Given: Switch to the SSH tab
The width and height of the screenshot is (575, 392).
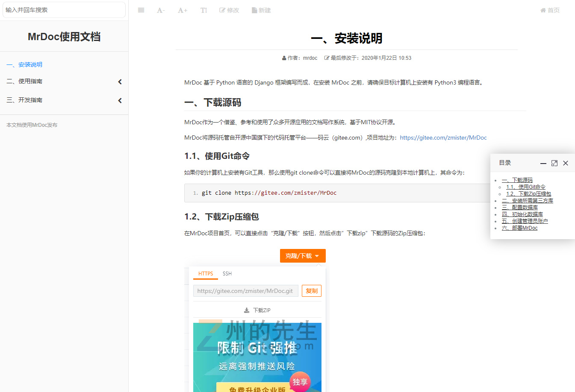Looking at the screenshot, I should click(x=227, y=274).
